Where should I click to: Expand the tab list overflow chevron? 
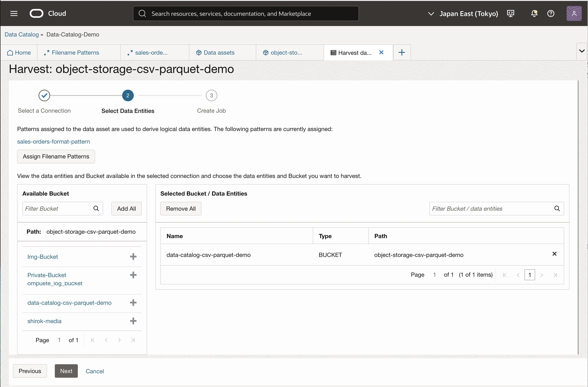coord(582,51)
